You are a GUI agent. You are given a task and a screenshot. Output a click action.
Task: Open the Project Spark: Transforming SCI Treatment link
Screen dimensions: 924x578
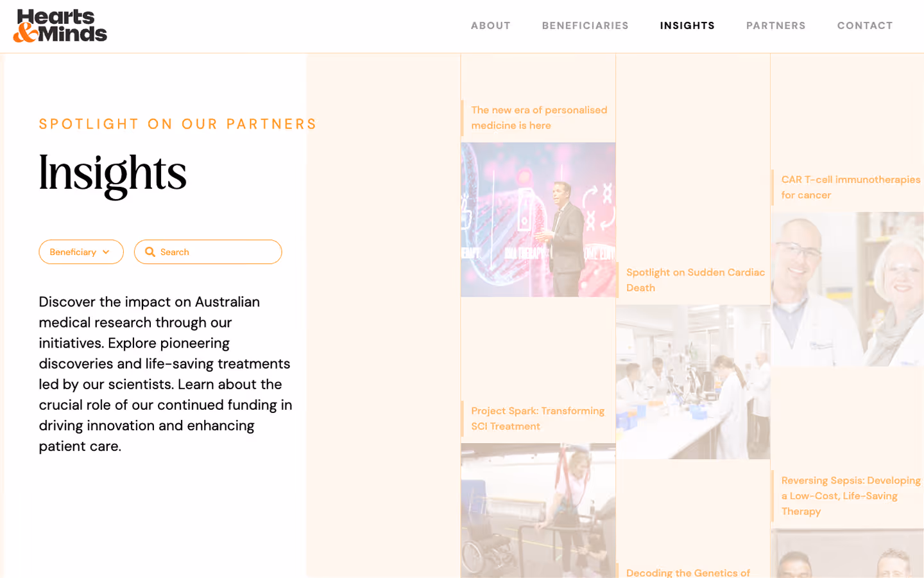pos(538,418)
